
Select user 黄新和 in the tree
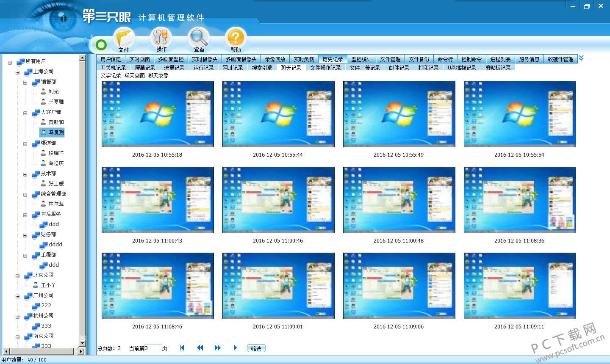(56, 122)
